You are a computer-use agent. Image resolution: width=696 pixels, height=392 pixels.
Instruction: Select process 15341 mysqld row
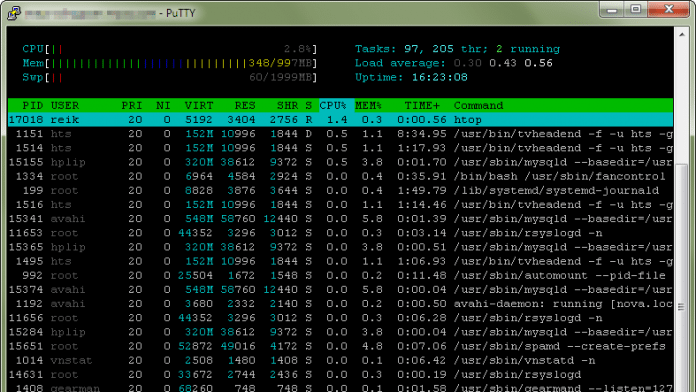tap(340, 219)
